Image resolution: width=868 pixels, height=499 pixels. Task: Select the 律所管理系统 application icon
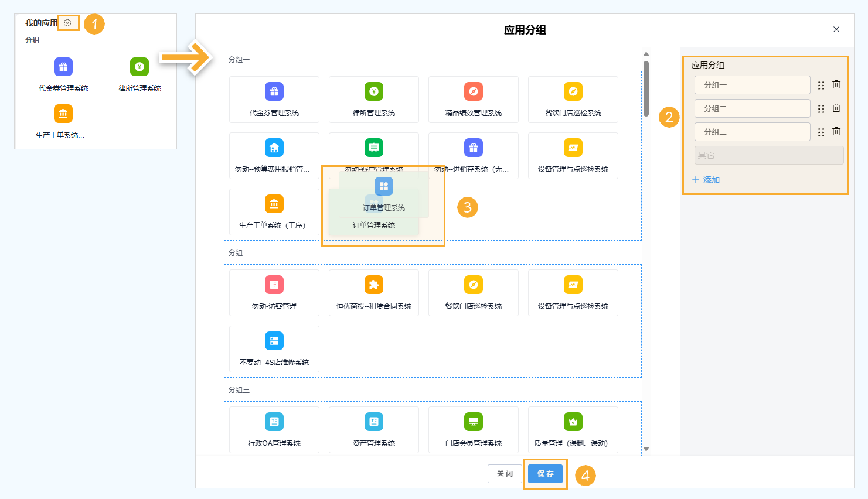(373, 100)
